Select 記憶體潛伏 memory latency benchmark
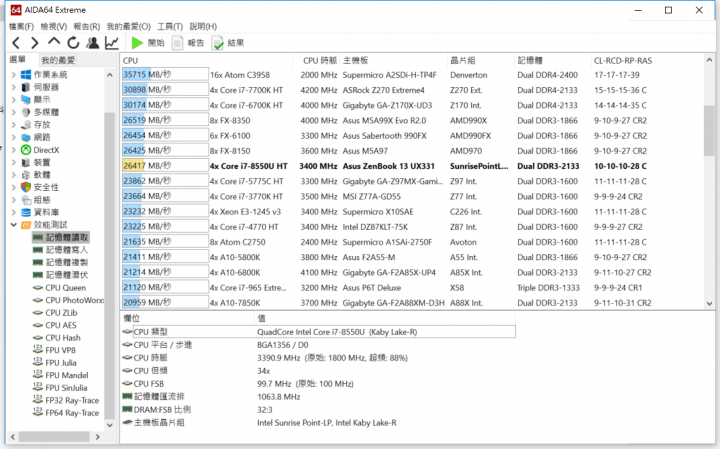This screenshot has width=720, height=449. (x=60, y=275)
